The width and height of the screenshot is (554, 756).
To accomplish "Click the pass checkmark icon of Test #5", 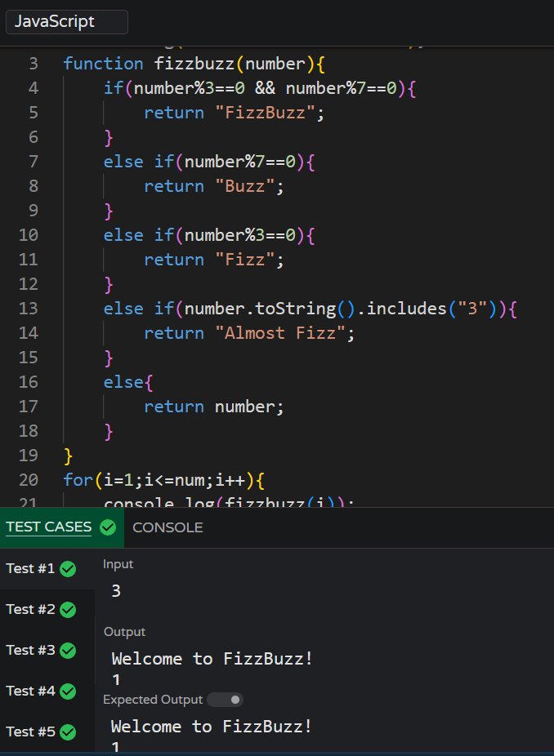I will tap(68, 732).
